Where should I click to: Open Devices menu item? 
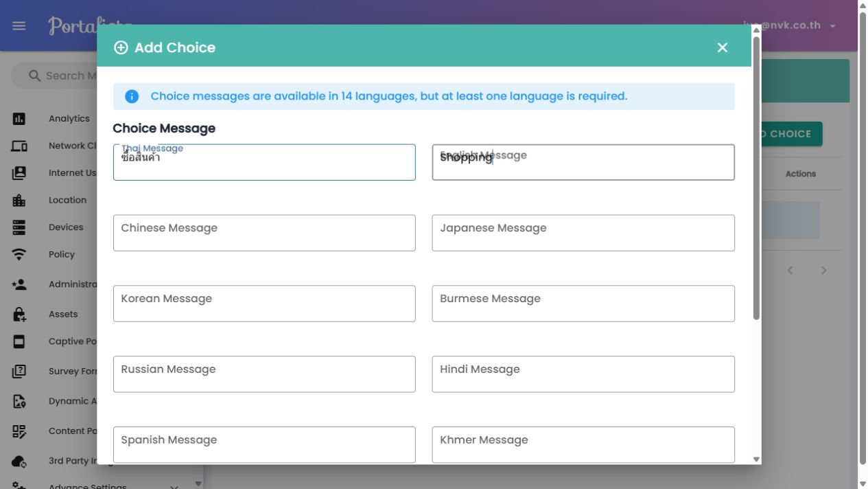pos(66,227)
